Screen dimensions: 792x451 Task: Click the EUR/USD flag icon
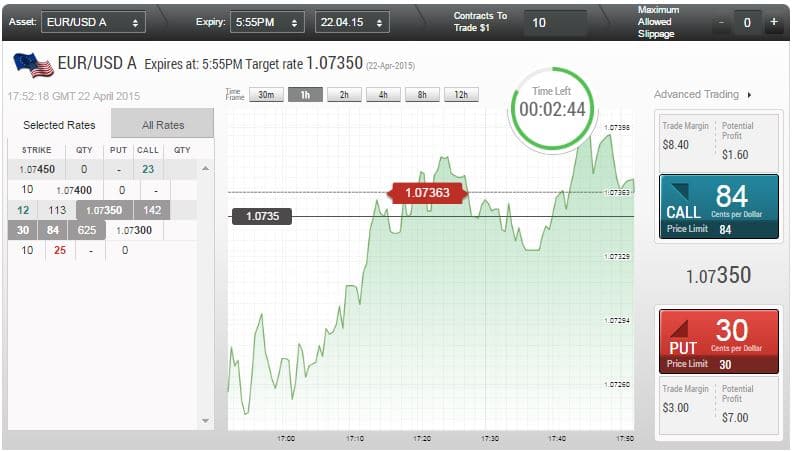pos(33,64)
